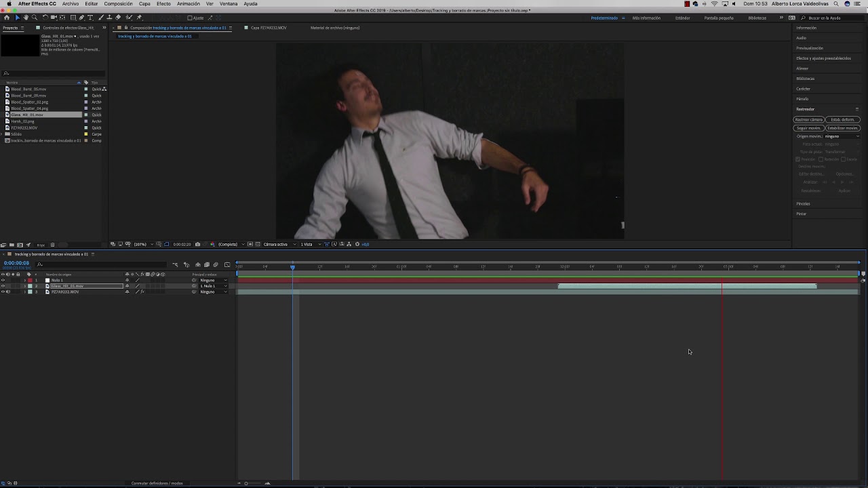Toggle transparency grid in viewer

pos(258,244)
